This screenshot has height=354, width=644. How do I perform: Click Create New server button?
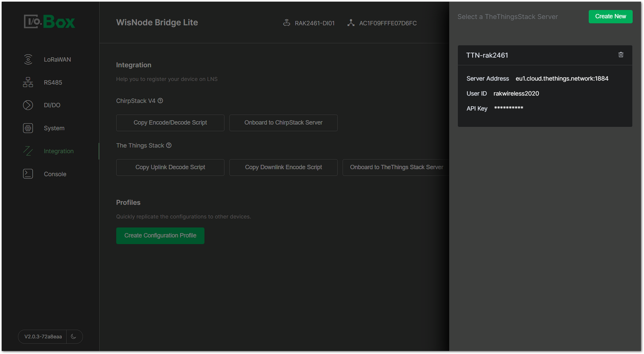pos(610,16)
